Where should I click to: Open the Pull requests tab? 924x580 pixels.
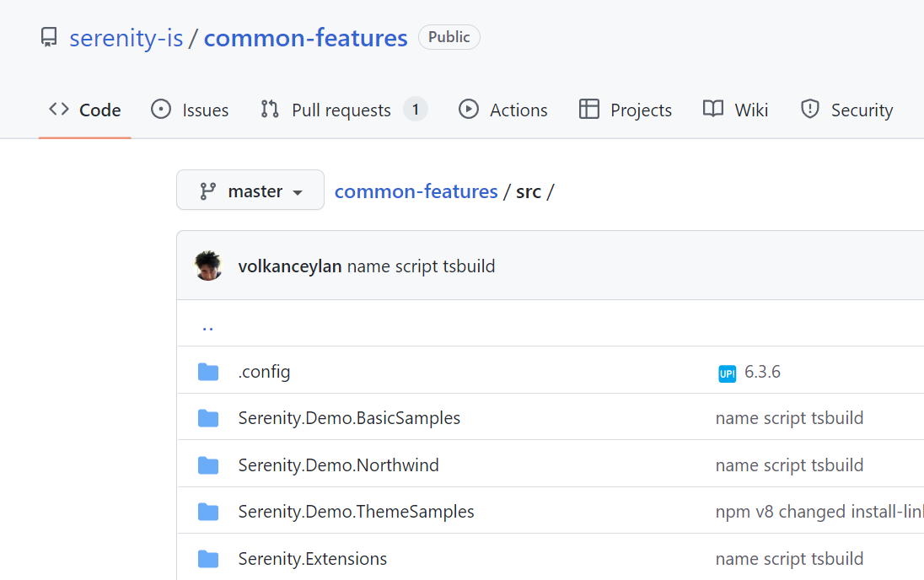pos(343,110)
